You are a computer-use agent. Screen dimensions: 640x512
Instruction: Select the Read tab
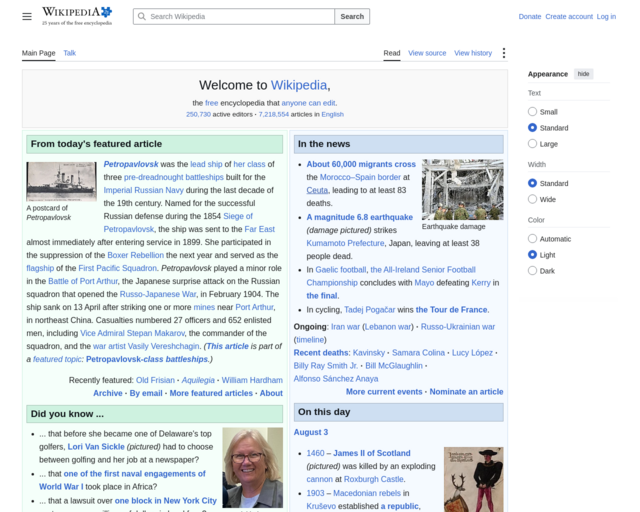(x=392, y=53)
